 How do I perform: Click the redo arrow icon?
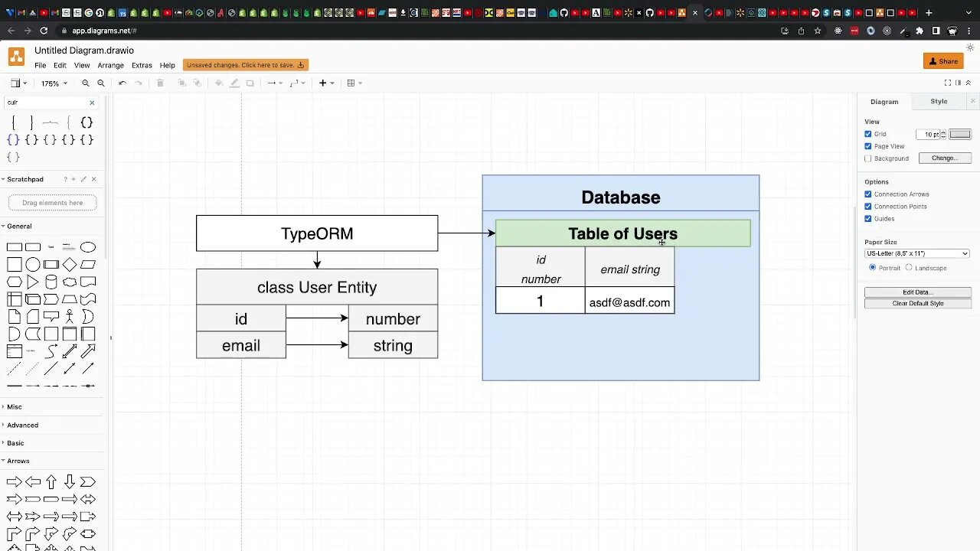[138, 83]
